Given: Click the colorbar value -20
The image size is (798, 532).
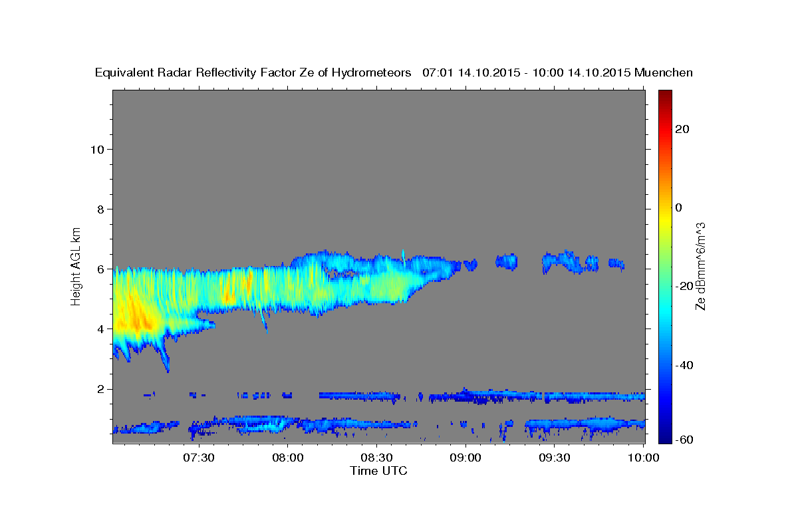Looking at the screenshot, I should click(685, 286).
